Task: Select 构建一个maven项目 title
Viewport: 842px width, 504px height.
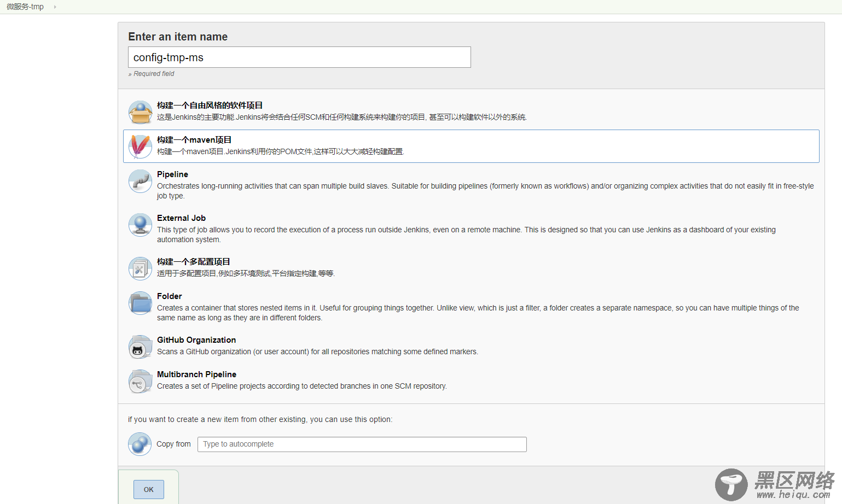Action: 194,140
